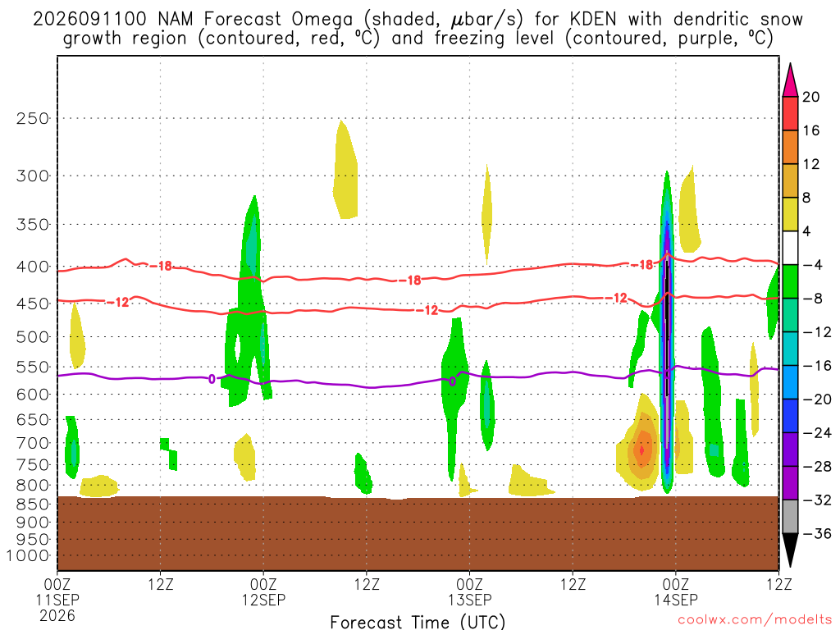Click the magenta arrow atop the colorbar
The image size is (840, 630).
point(790,80)
